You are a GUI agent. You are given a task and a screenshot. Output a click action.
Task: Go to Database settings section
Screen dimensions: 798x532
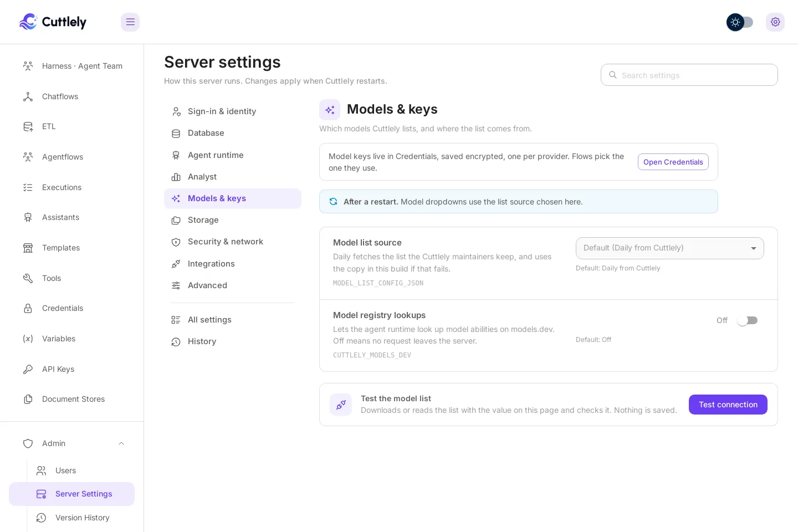tap(233, 133)
